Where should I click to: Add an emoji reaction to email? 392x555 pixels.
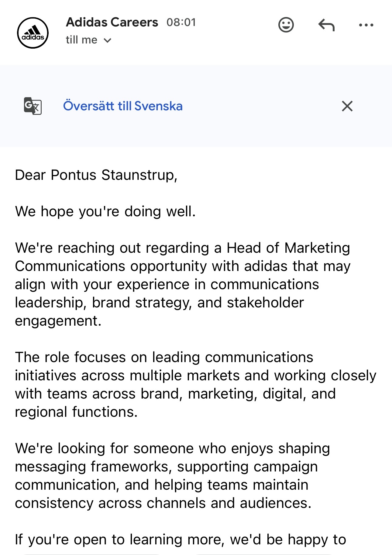click(286, 25)
